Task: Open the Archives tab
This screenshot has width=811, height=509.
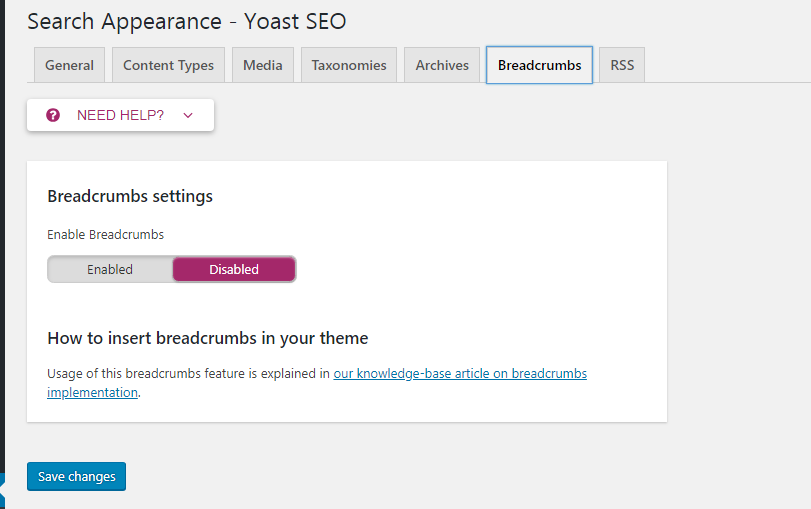Action: click(442, 65)
